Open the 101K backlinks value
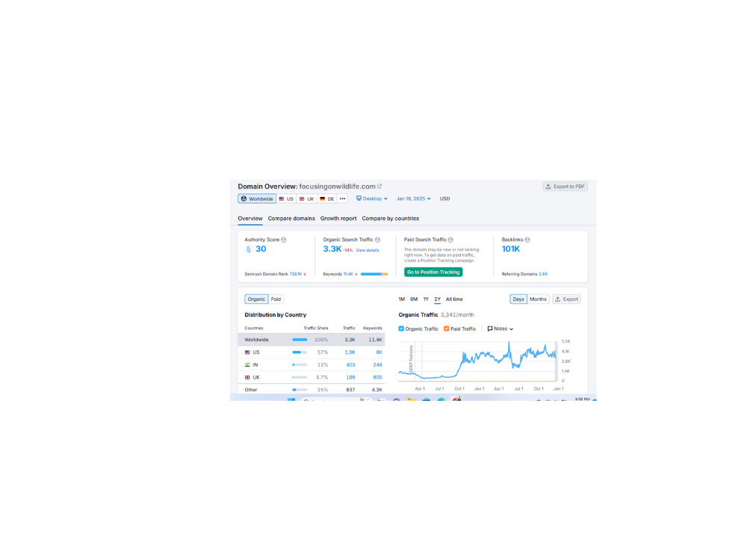Viewport: 747px width, 560px height. (x=511, y=249)
